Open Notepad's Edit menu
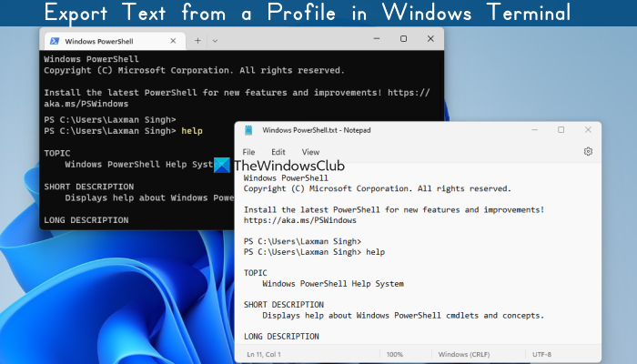This screenshot has height=364, width=637. pos(278,152)
